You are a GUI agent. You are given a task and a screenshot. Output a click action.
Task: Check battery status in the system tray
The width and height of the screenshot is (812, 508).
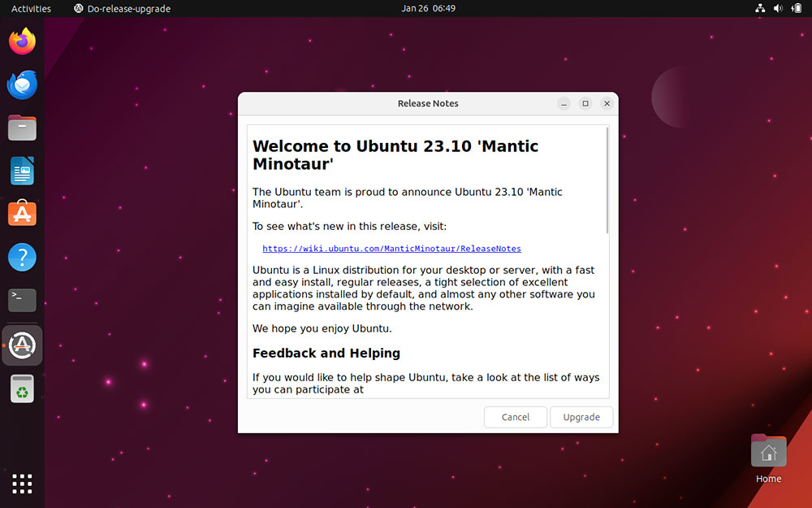pyautogui.click(x=797, y=8)
